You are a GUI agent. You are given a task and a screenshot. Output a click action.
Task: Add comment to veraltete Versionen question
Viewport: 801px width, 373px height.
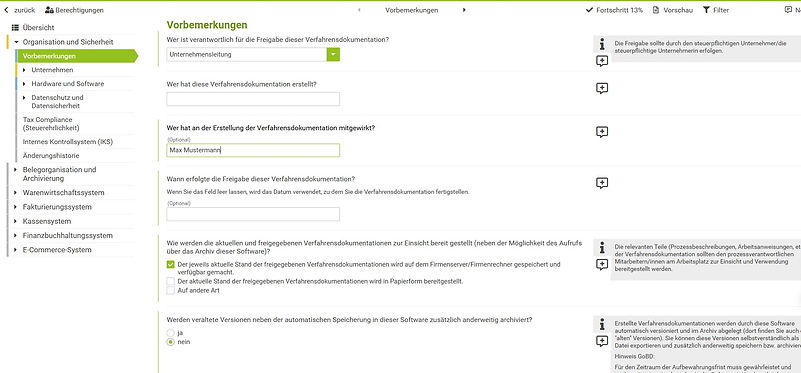point(602,341)
